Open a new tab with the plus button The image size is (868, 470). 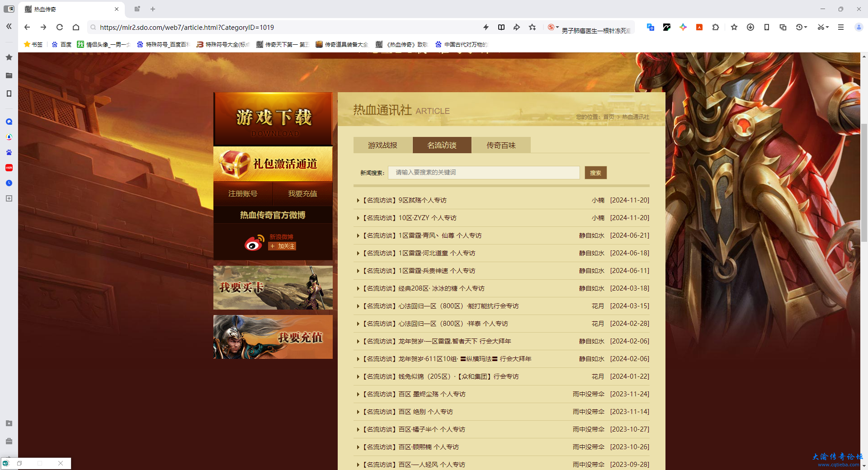153,9
